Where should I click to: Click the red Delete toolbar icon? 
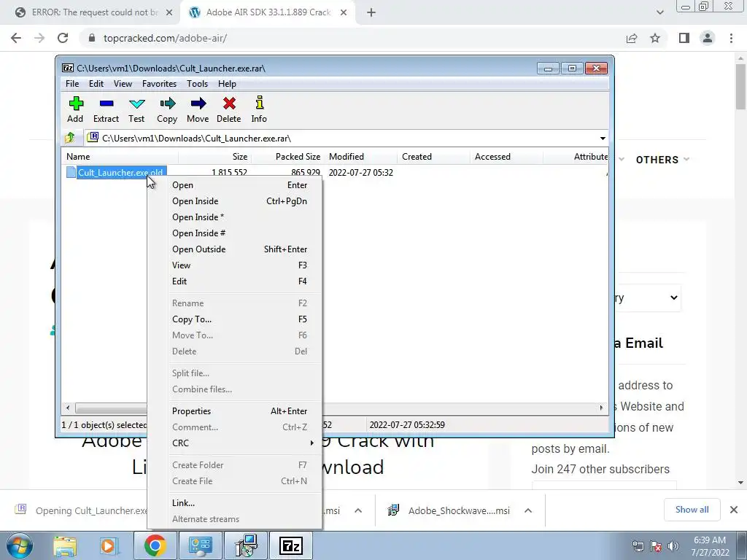click(x=228, y=109)
